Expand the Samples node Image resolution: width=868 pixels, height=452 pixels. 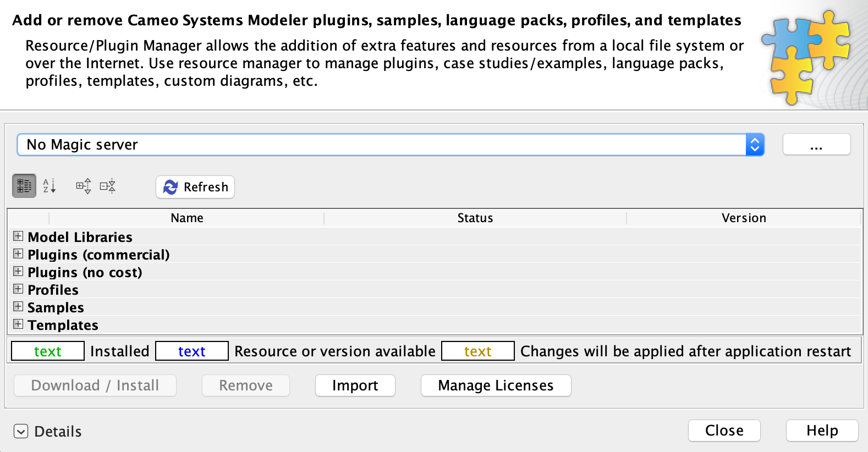(18, 307)
